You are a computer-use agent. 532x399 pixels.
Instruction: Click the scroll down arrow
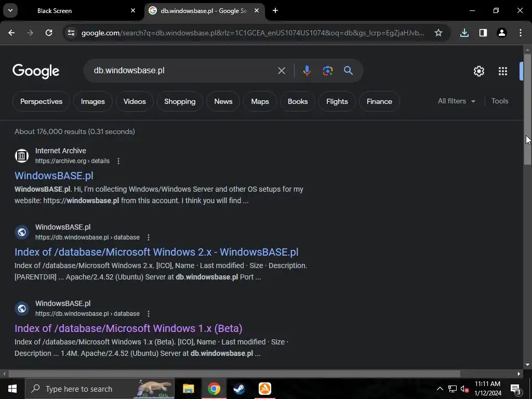click(x=527, y=365)
